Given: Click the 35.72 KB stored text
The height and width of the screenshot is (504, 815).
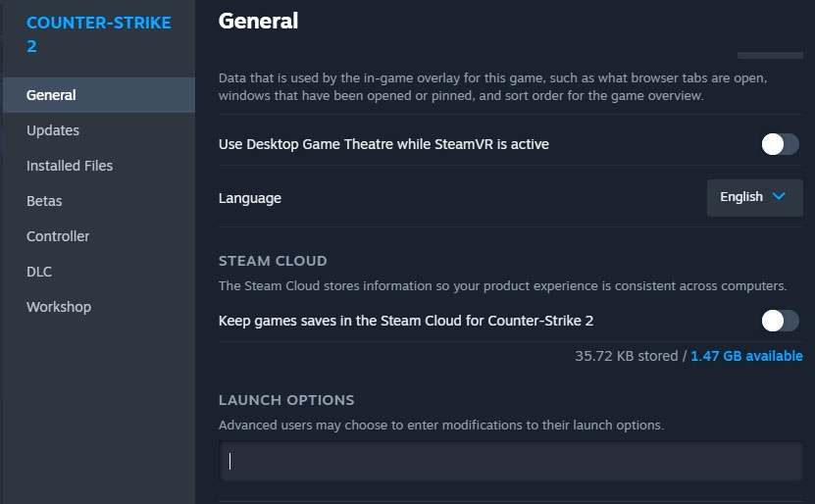Looking at the screenshot, I should [626, 356].
